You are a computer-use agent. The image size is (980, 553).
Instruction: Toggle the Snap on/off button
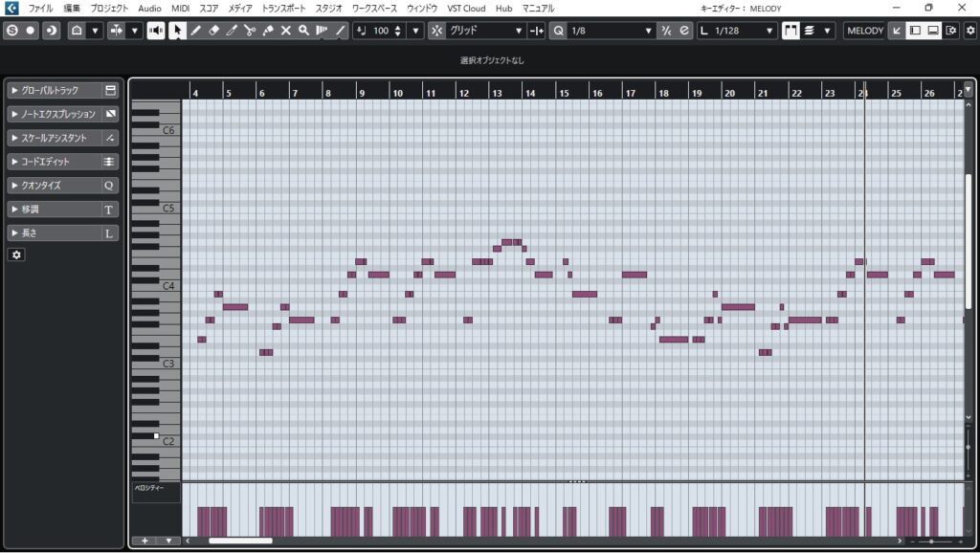pyautogui.click(x=437, y=31)
